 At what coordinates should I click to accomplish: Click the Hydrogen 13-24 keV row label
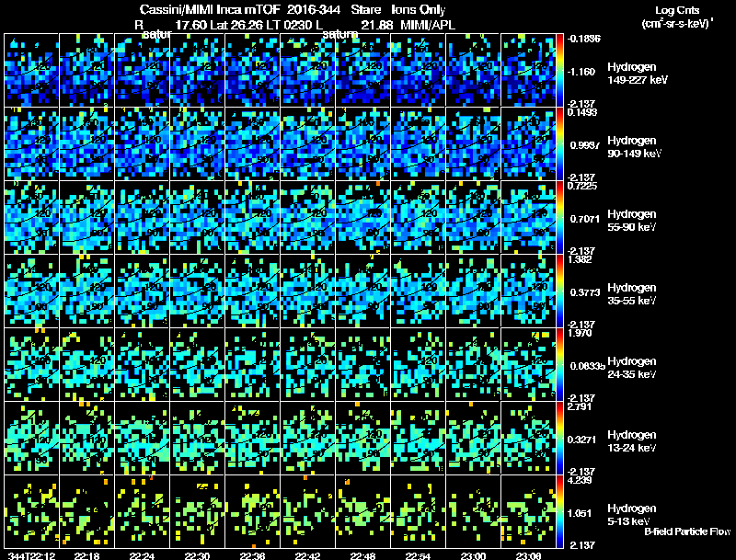[632, 441]
